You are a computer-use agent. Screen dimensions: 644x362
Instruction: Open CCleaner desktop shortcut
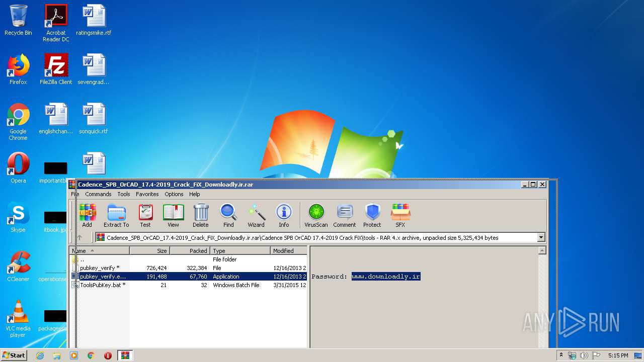pyautogui.click(x=18, y=266)
